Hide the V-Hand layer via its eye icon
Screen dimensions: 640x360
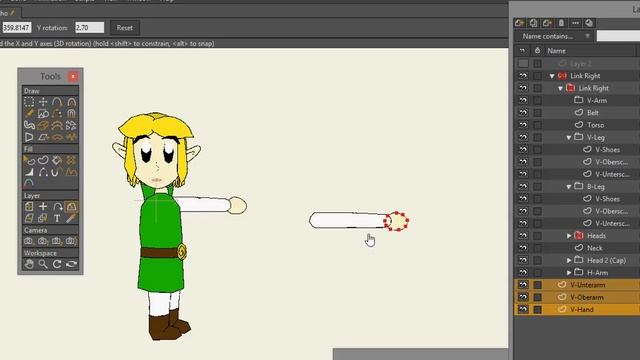(523, 309)
